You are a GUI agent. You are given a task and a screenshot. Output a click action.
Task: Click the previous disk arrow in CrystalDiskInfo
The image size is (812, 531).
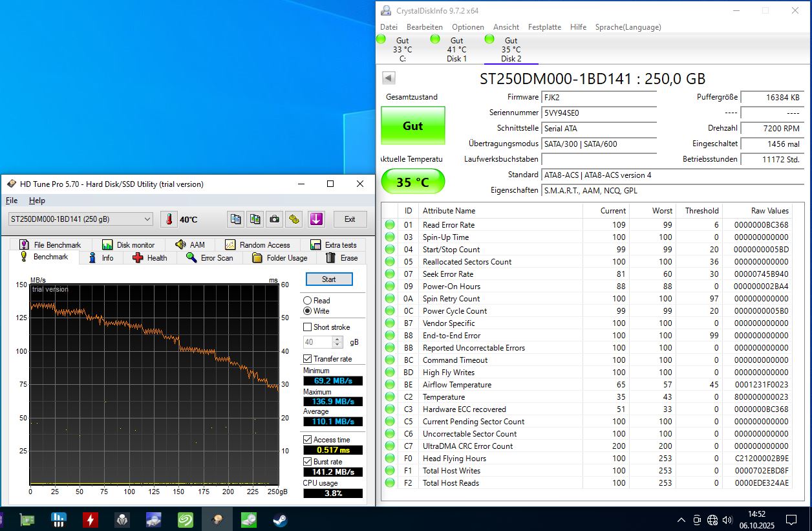(x=389, y=78)
